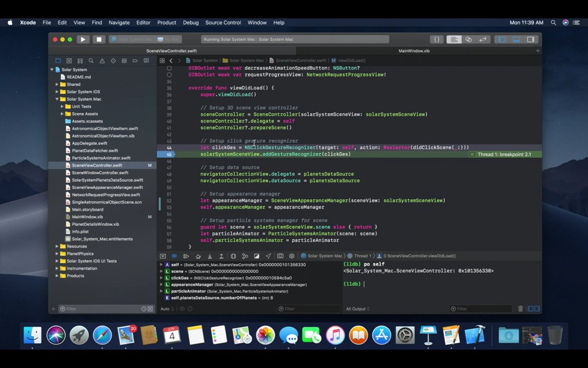The width and height of the screenshot is (588, 368).
Task: Open the Test navigator diamond icon
Action: [x=113, y=61]
